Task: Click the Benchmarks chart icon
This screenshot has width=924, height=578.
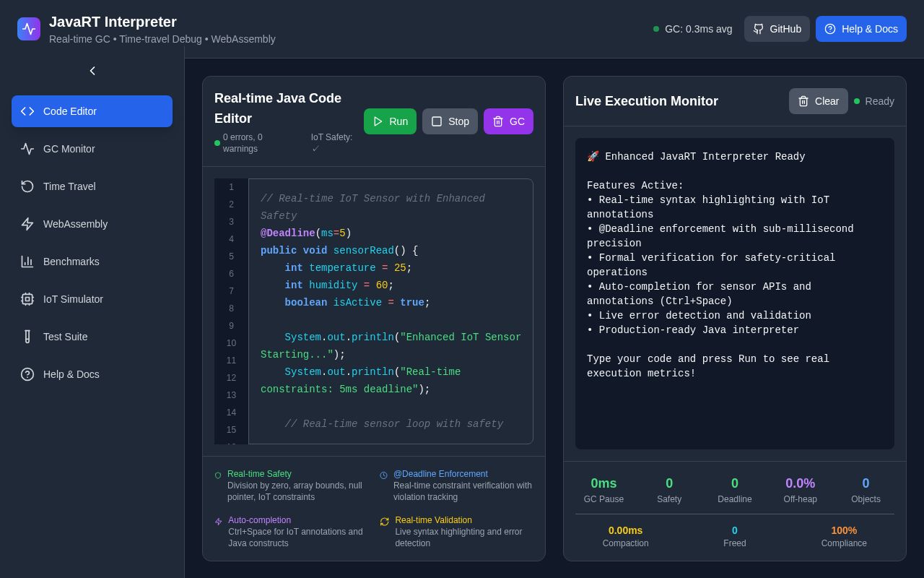Action: tap(27, 262)
